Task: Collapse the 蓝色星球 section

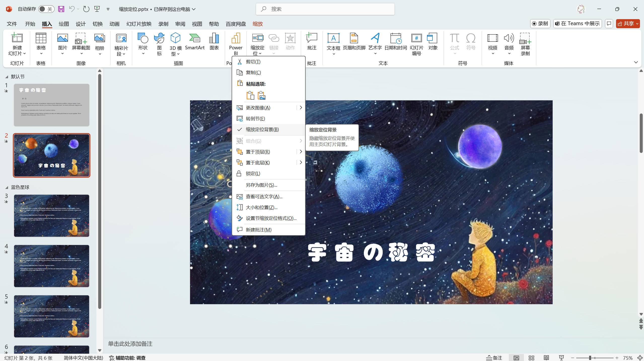Action: [7, 187]
